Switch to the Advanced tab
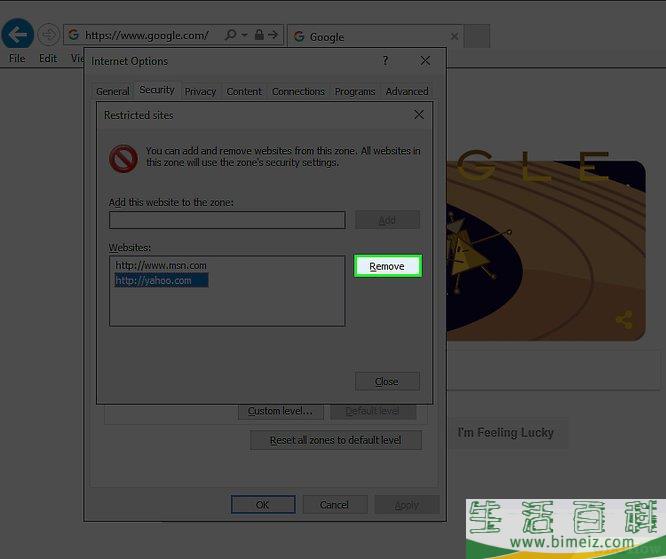Viewport: 666px width, 559px height. coord(407,91)
